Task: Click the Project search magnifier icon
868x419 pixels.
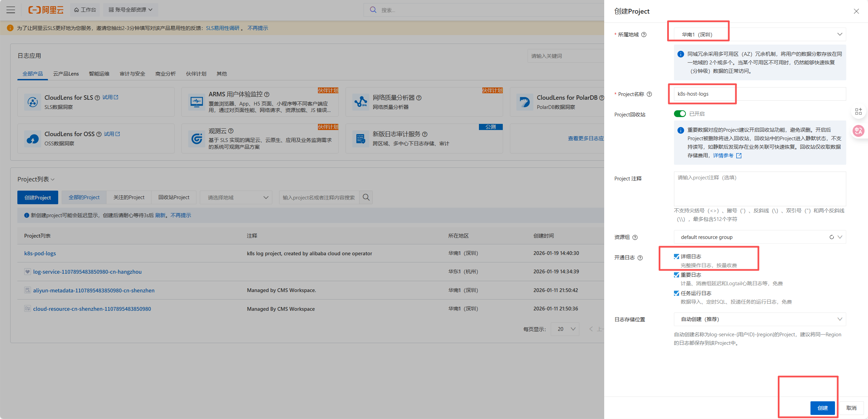Action: [x=366, y=197]
